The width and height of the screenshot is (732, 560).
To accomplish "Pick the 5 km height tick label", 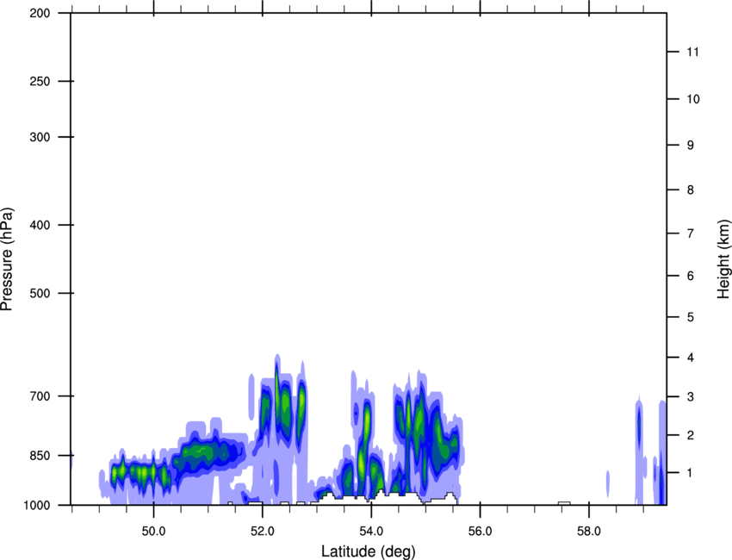I will (691, 317).
